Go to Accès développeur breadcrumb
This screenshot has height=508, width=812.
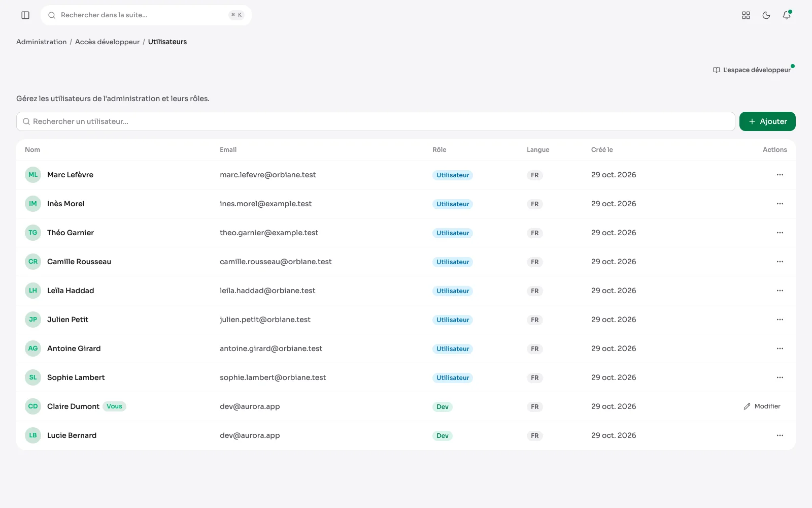107,42
